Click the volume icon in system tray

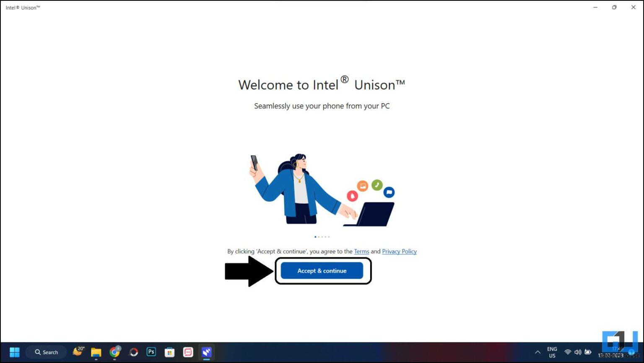(578, 352)
